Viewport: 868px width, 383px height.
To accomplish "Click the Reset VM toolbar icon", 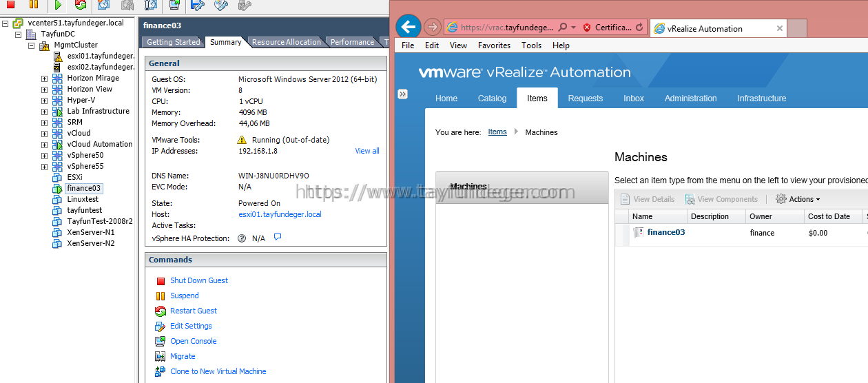I will point(81,5).
